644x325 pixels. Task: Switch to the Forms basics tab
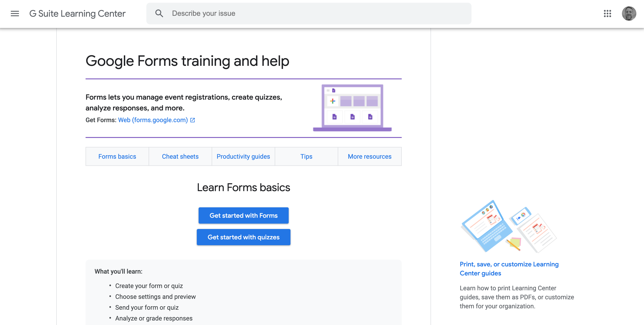coord(117,156)
